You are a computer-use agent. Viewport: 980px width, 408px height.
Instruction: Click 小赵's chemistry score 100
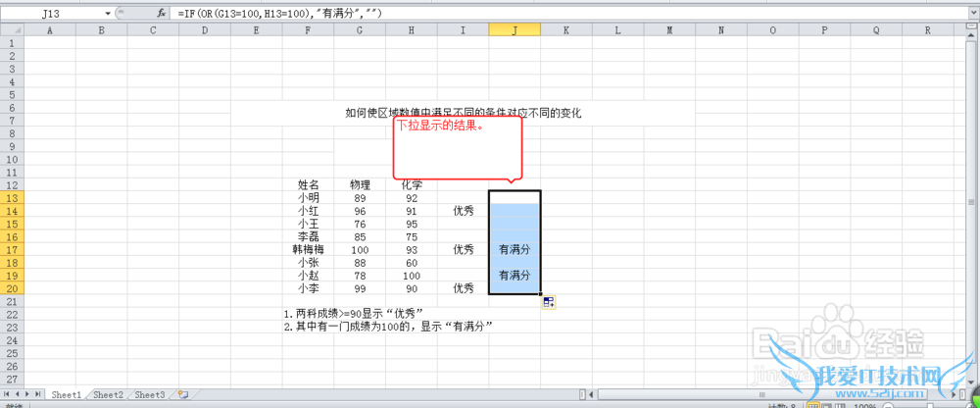(x=412, y=276)
